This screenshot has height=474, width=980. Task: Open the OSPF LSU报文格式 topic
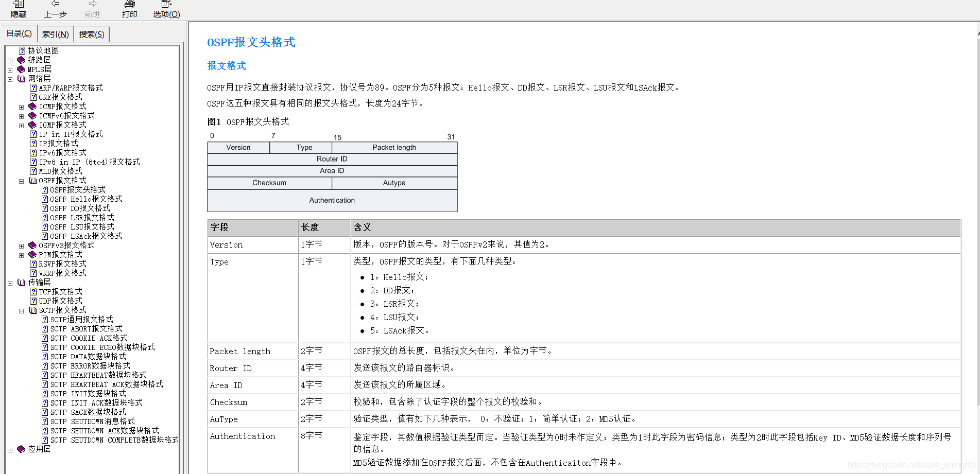click(x=82, y=227)
